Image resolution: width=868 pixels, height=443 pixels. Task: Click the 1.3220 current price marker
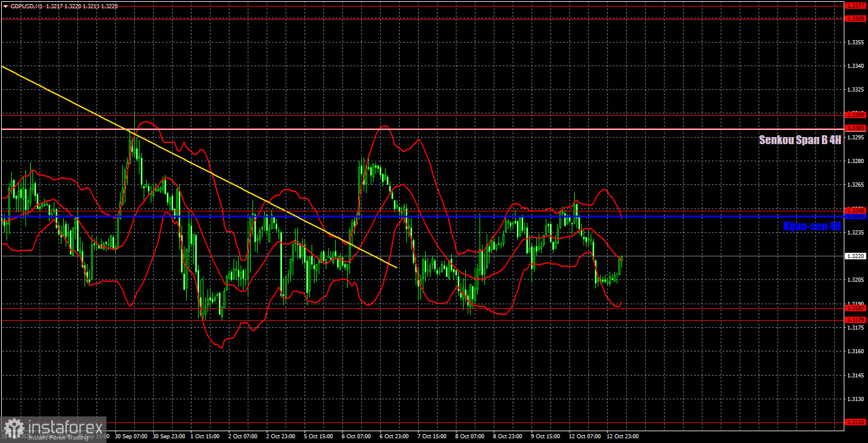856,256
